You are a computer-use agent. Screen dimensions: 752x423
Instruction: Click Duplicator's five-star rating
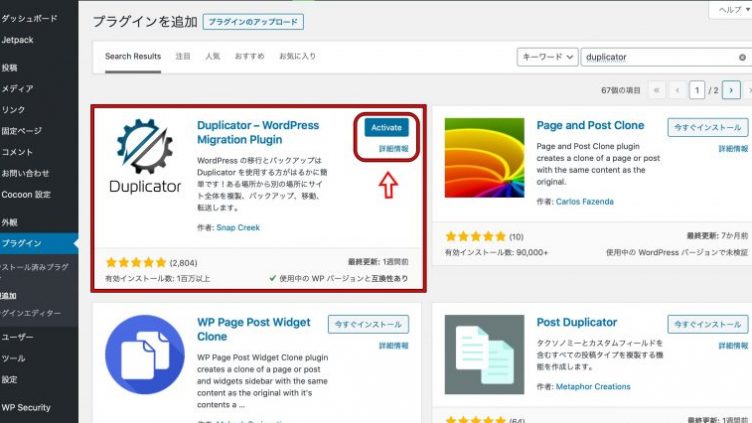(x=136, y=262)
